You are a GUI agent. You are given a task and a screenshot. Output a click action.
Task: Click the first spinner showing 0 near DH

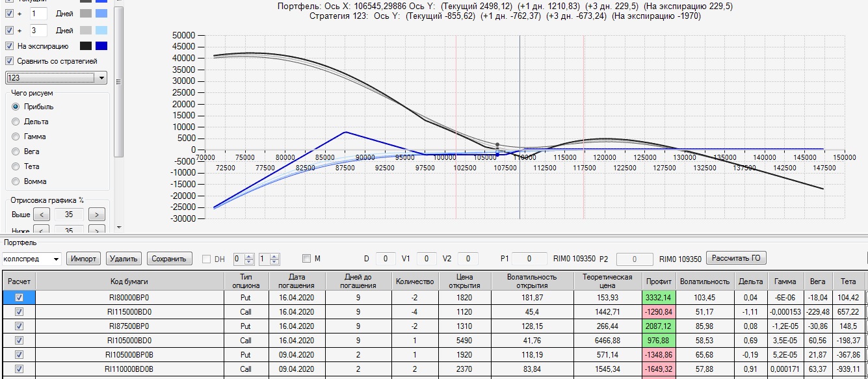pyautogui.click(x=244, y=259)
